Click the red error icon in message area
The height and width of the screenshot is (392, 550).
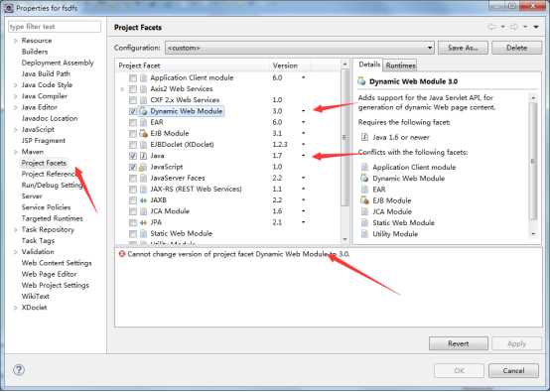coord(122,254)
